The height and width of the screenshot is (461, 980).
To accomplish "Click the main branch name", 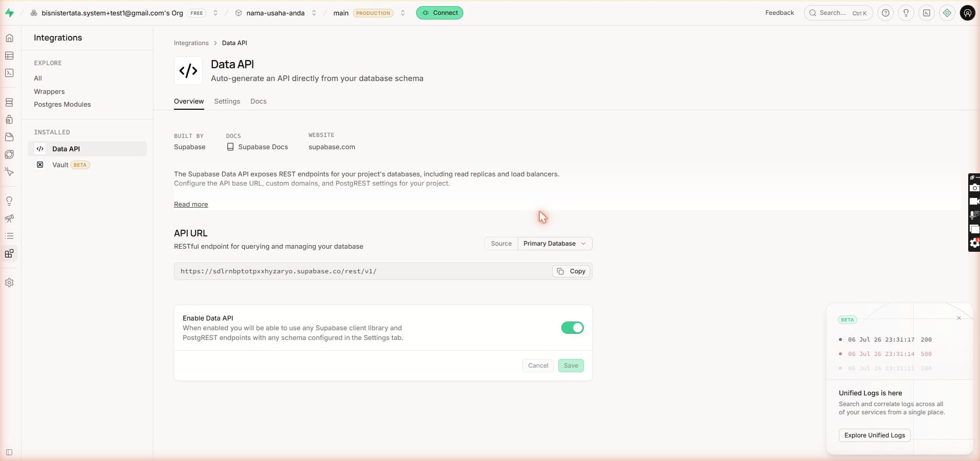I will click(x=341, y=13).
